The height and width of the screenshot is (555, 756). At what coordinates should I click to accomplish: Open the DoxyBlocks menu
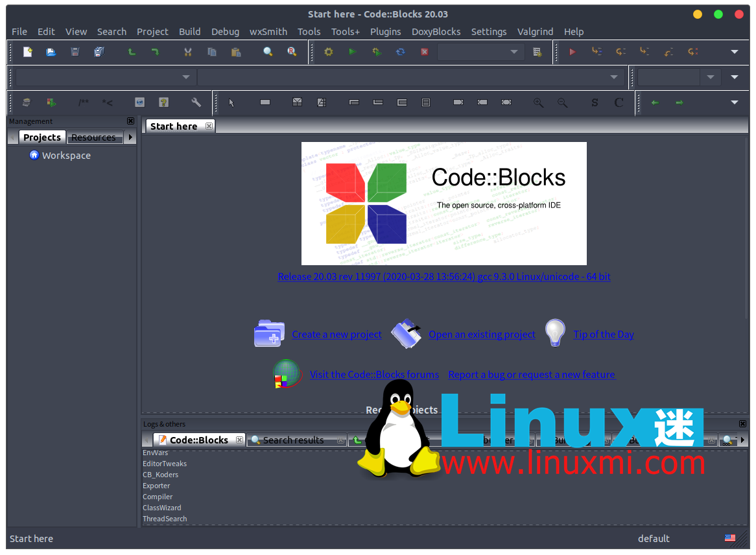point(436,32)
